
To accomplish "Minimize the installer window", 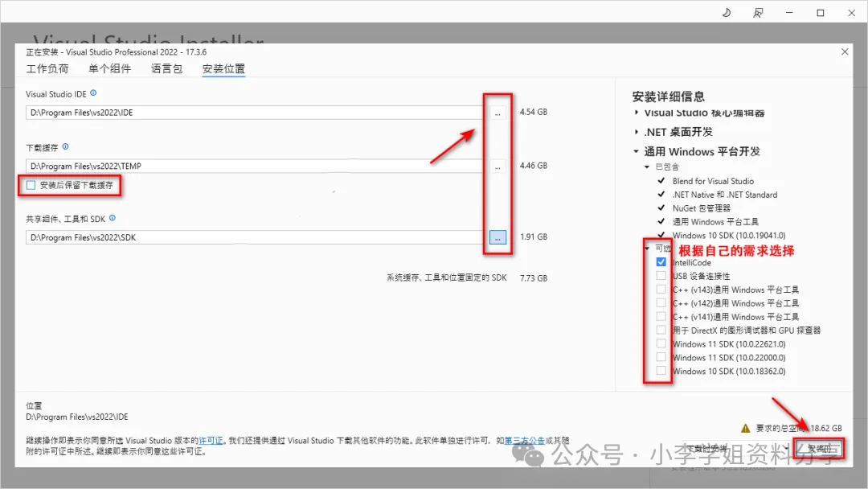I will (789, 13).
